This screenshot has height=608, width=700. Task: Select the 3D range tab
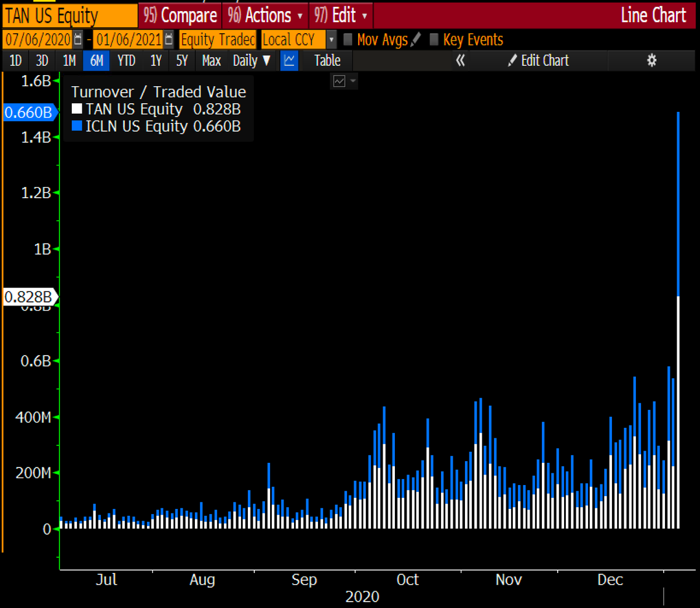(x=42, y=61)
